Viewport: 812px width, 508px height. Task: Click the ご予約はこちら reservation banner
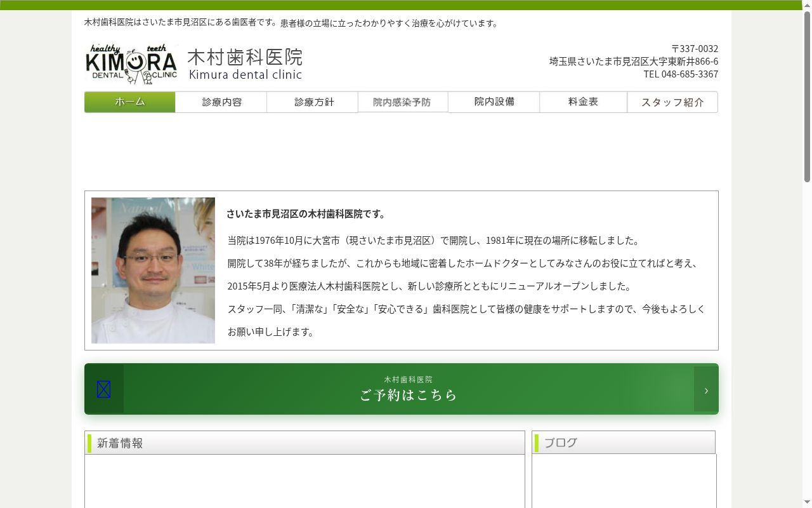coord(402,389)
